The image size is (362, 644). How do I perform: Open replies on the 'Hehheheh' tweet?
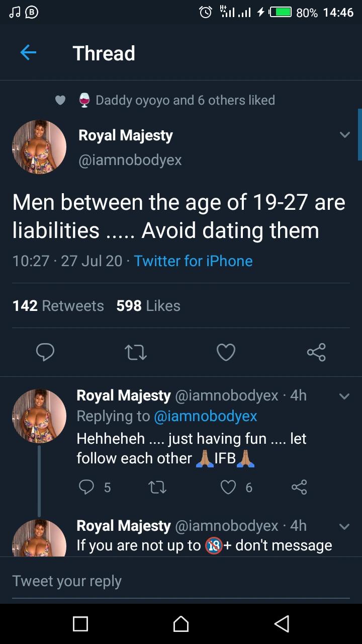click(87, 487)
